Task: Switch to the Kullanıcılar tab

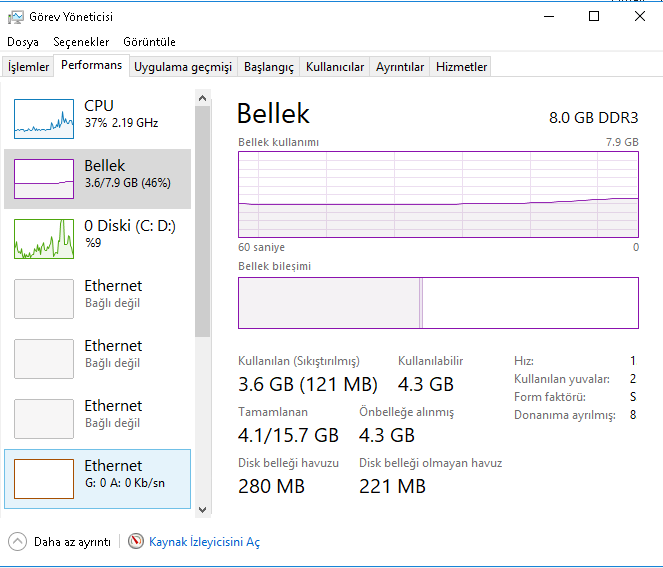Action: click(335, 67)
